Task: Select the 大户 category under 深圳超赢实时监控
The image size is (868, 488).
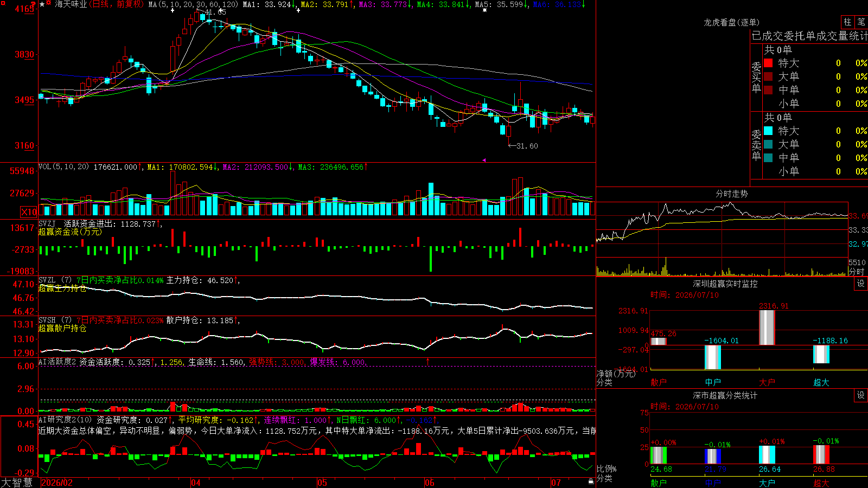Action: 767,382
